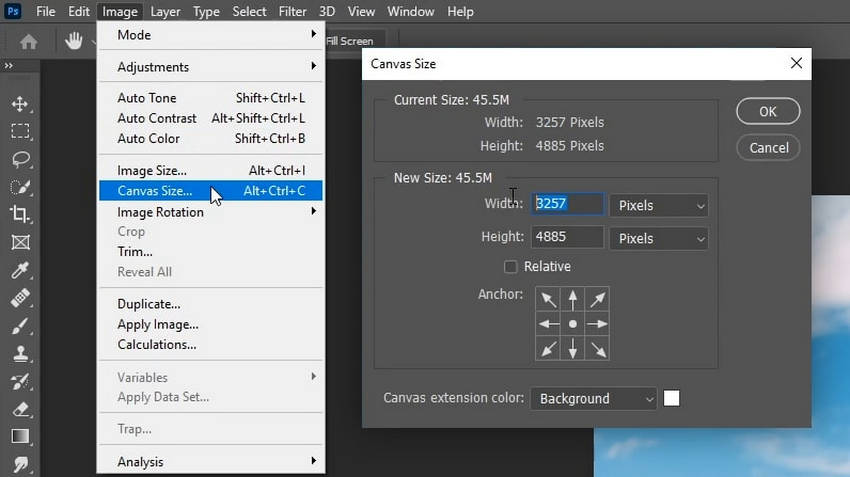Viewport: 850px width, 477px height.
Task: Open the Help menu
Action: coord(460,11)
